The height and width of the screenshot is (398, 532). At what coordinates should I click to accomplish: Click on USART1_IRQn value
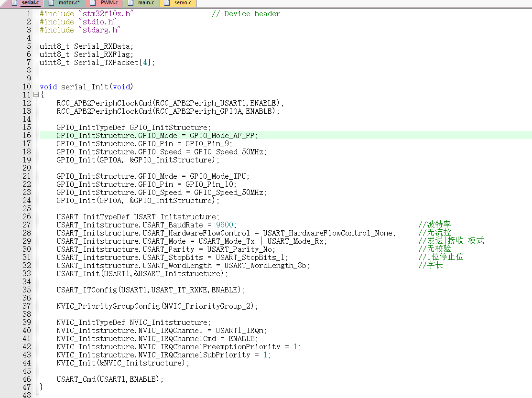click(x=239, y=331)
